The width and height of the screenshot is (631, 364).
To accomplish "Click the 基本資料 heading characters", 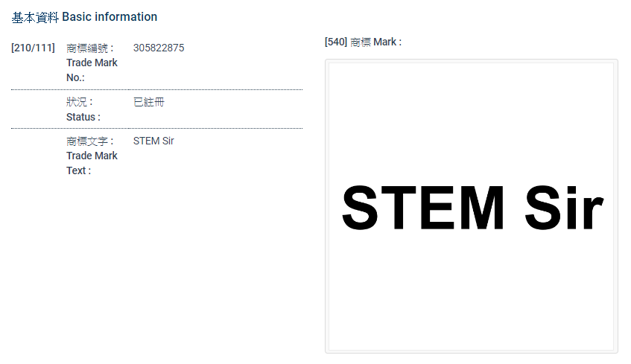I will 35,16.
